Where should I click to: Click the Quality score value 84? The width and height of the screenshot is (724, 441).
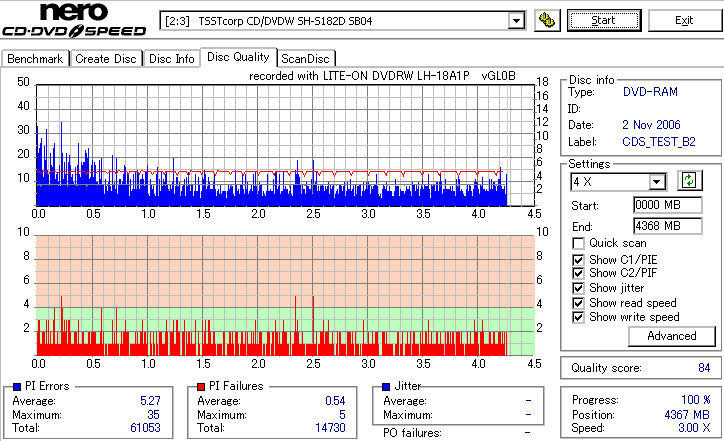(704, 368)
